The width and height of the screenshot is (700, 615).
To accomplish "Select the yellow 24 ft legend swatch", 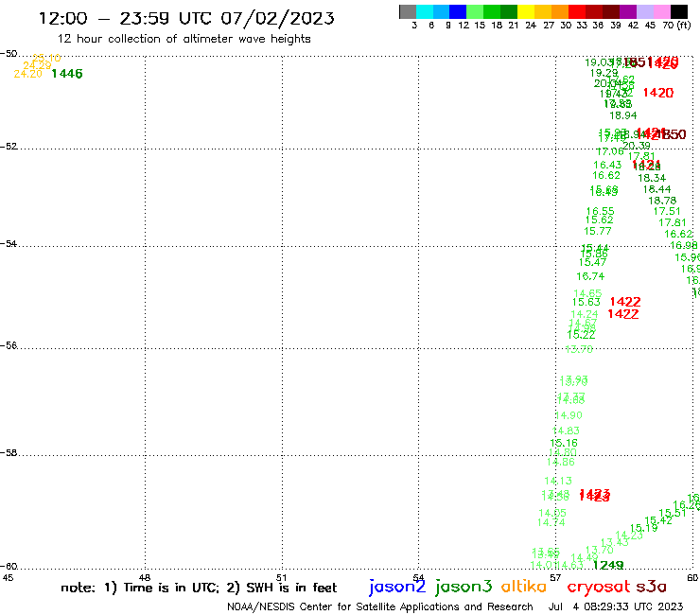I will 526,11.
